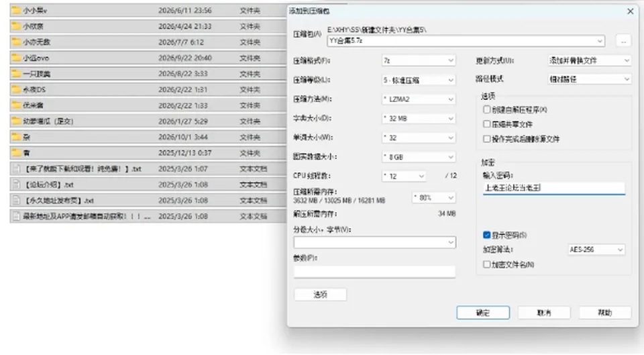
Task: Click the date 2026/10/1 3:44 in the list
Action: tap(182, 137)
